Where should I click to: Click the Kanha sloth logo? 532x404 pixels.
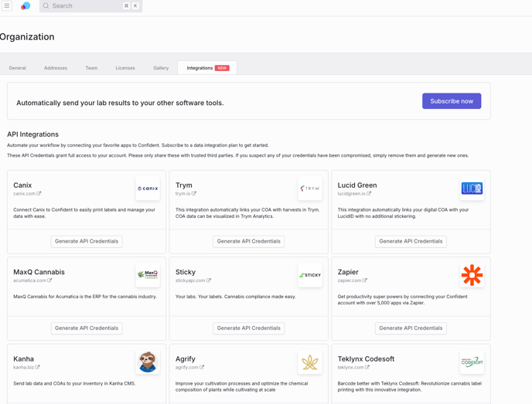[148, 362]
